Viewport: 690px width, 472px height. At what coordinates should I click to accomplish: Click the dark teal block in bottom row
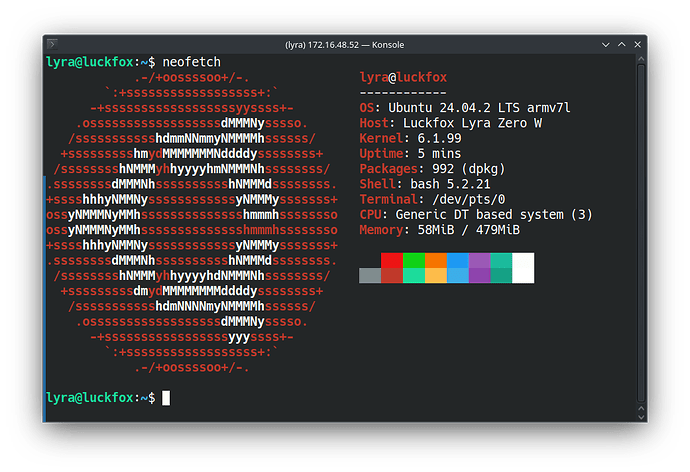point(501,276)
